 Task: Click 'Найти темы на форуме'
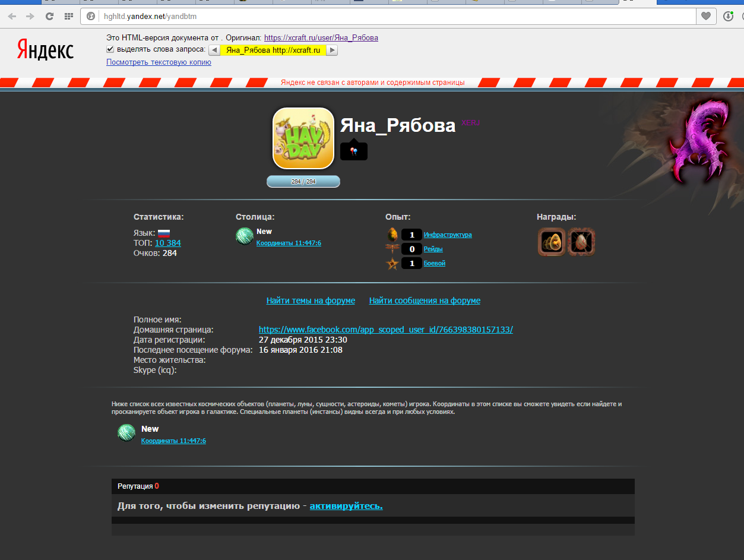coord(311,300)
